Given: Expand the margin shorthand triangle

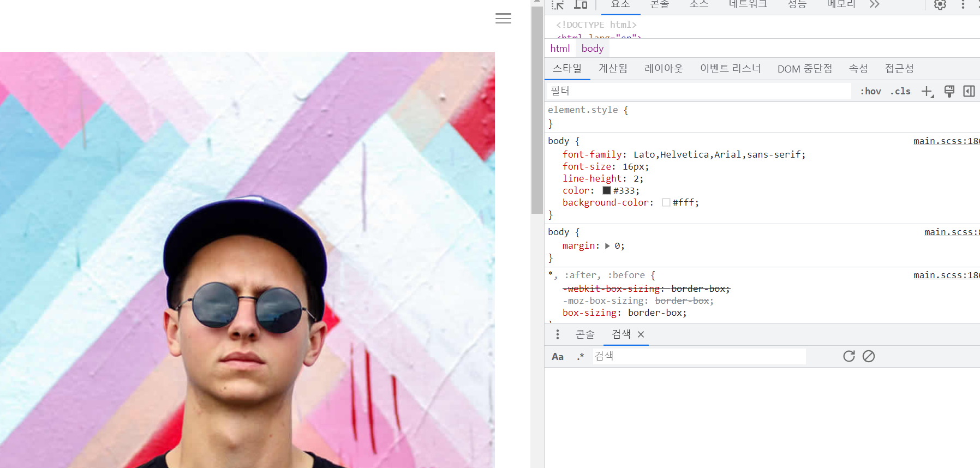Looking at the screenshot, I should point(607,246).
